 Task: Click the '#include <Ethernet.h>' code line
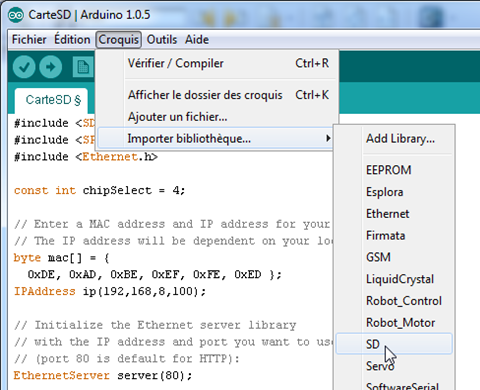[86, 157]
